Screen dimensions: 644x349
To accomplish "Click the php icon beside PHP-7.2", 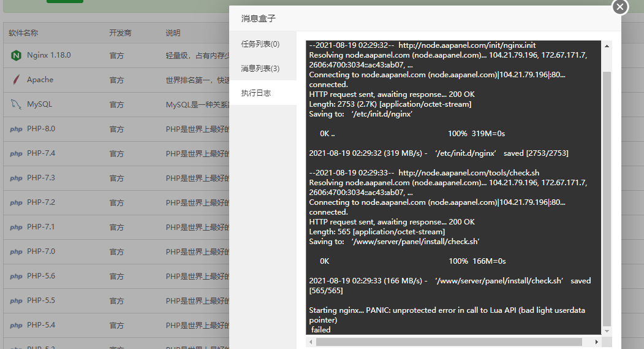I will pos(16,202).
